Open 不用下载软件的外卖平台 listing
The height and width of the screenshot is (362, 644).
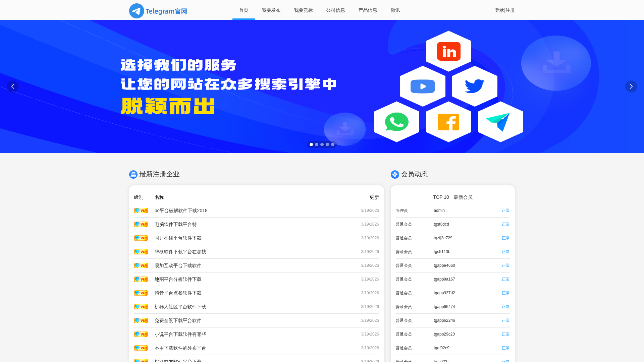click(x=180, y=348)
